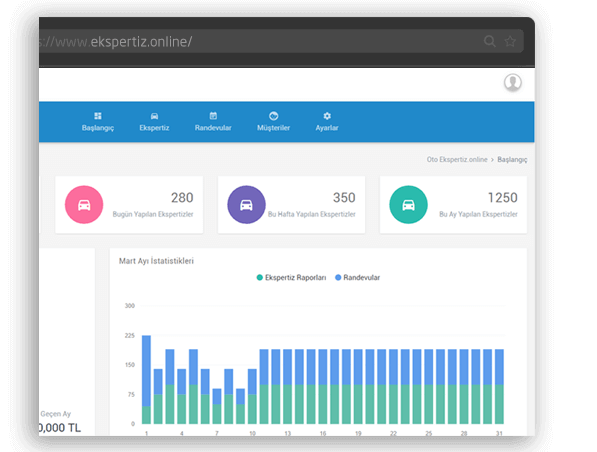Open the Ekspertiz menu label
Screen dimensions: 597x452
[x=154, y=128]
